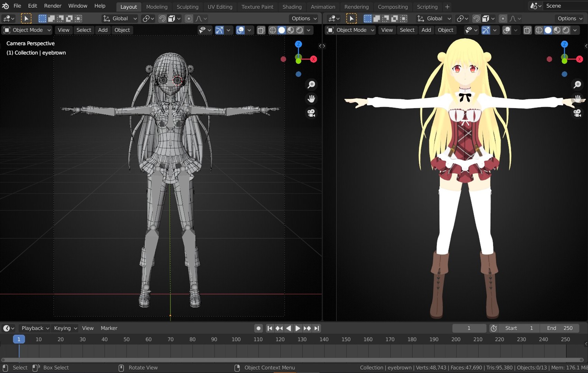The height and width of the screenshot is (373, 588).
Task: Switch to the UV Editing workspace tab
Action: pos(220,7)
